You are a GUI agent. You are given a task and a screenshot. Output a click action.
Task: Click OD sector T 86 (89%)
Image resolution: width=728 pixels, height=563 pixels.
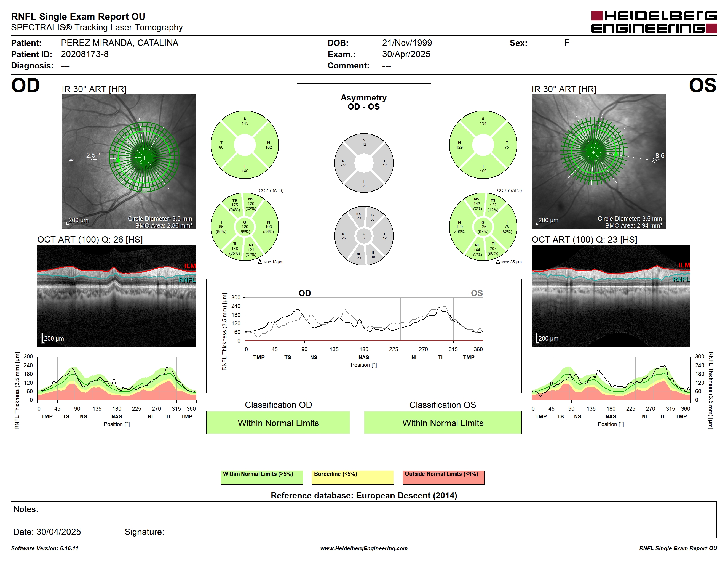pos(221,227)
